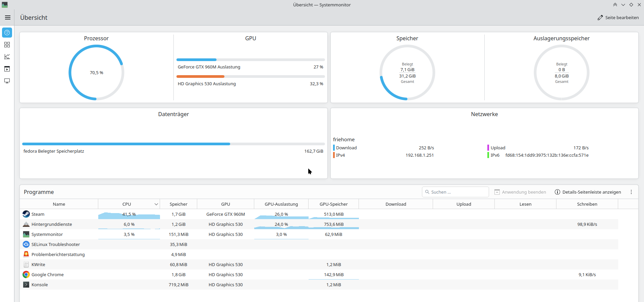Open the History chart page in sidebar
Viewport: 644px width, 302px height.
[x=7, y=57]
